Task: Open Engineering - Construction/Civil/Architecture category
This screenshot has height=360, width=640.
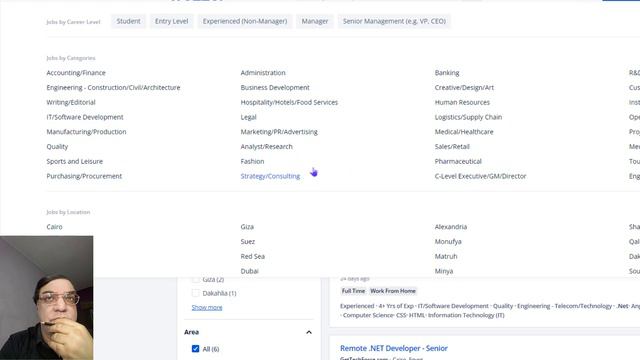Action: (x=113, y=87)
